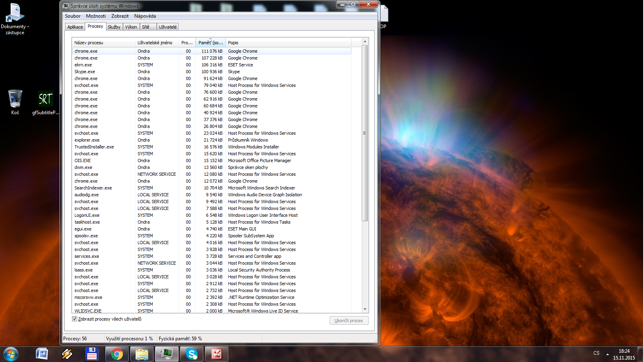Select the Skype.exe process row
Image resolution: width=644 pixels, height=362 pixels.
point(85,72)
